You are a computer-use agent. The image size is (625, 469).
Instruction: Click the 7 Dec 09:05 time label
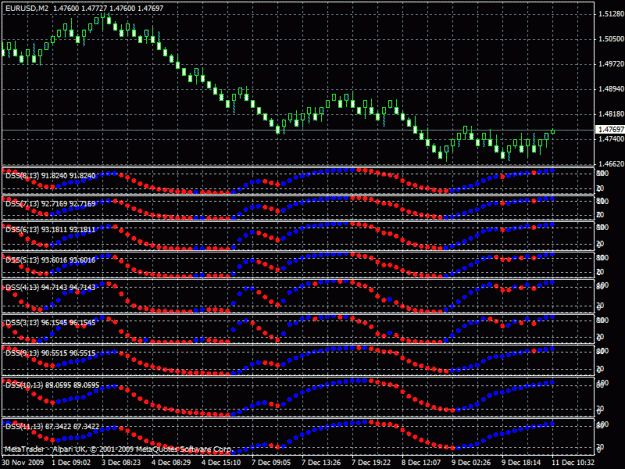271,463
